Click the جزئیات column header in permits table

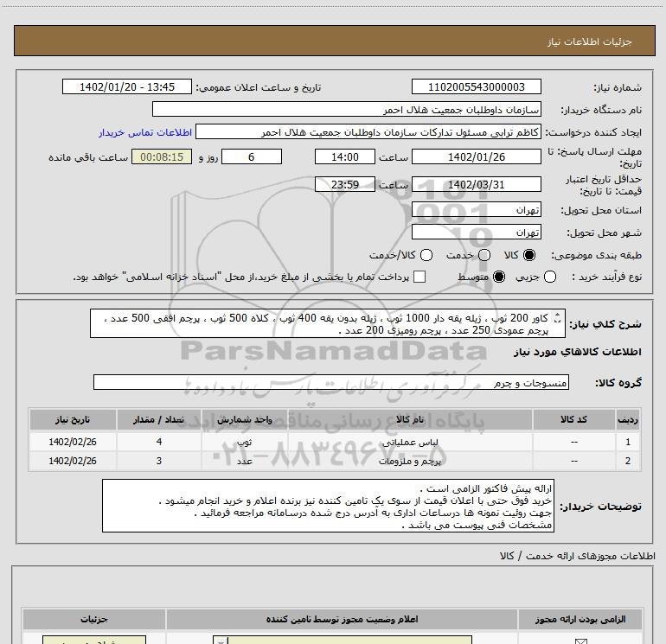(x=94, y=619)
